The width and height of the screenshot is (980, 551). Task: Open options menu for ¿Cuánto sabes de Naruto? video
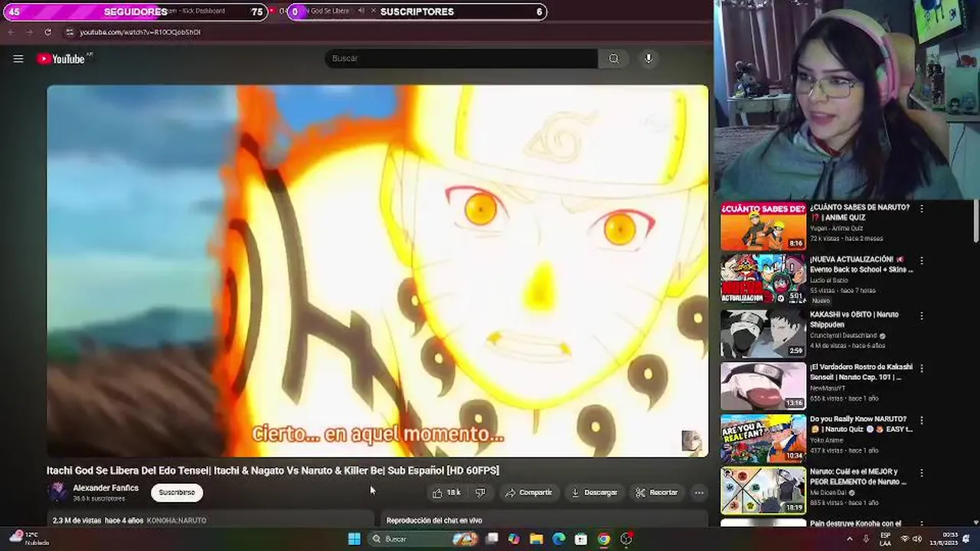[922, 208]
